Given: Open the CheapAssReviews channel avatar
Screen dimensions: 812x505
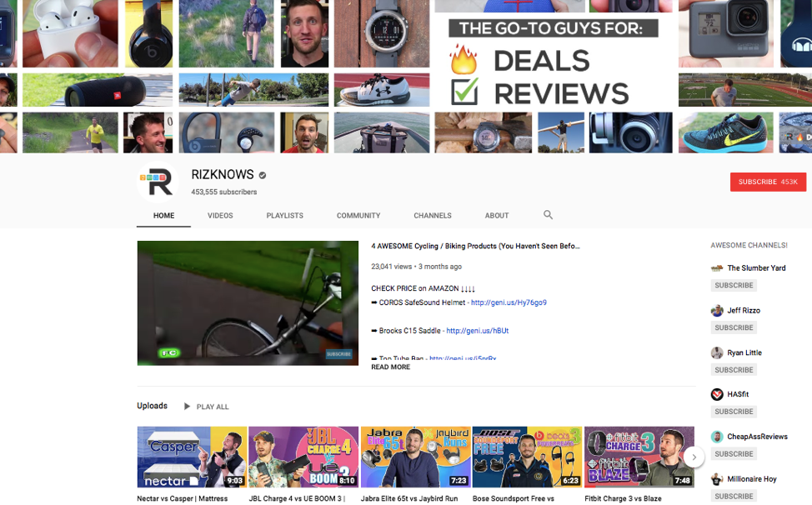Looking at the screenshot, I should [716, 436].
